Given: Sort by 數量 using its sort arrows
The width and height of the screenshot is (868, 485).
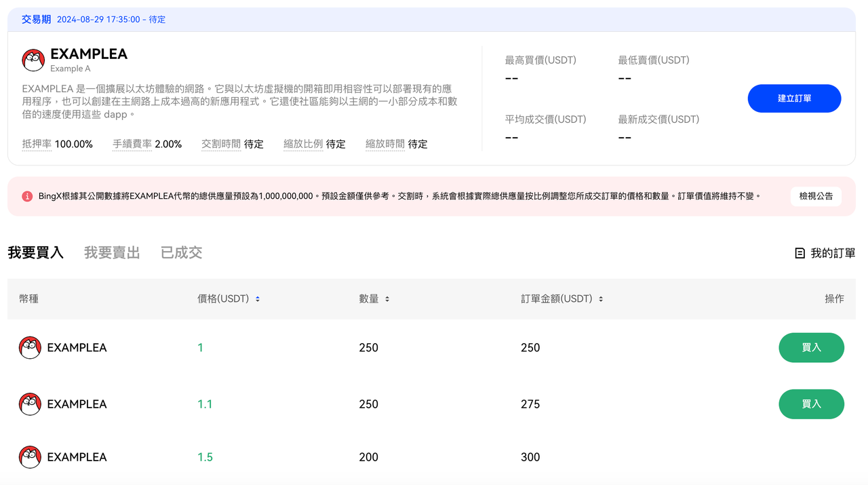Looking at the screenshot, I should (x=387, y=299).
